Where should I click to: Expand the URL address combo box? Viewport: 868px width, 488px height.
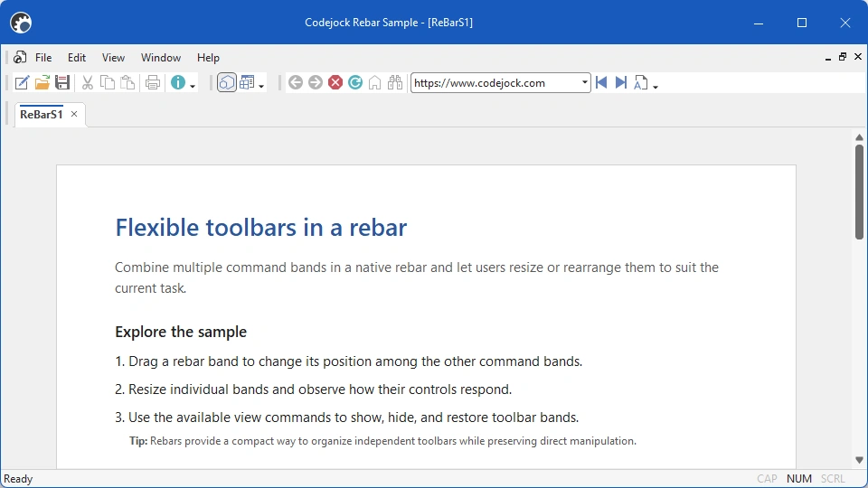coord(584,83)
